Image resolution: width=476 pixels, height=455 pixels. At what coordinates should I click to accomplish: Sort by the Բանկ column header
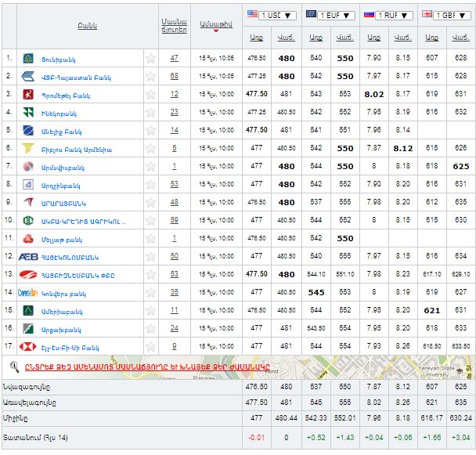click(87, 26)
